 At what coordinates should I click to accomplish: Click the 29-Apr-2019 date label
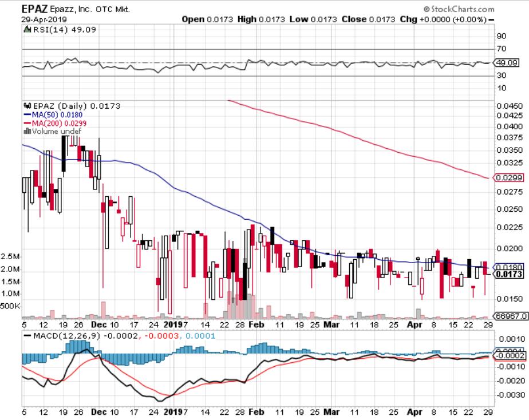click(44, 19)
